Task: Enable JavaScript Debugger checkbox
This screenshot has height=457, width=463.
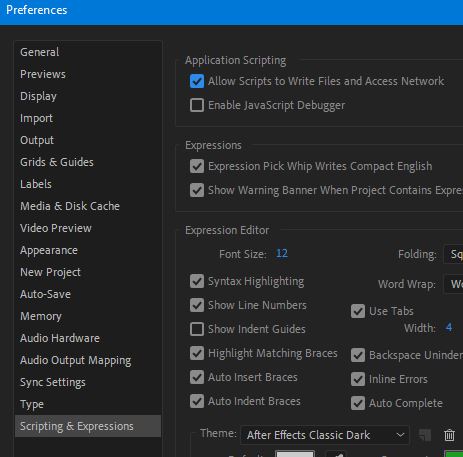Action: [197, 105]
